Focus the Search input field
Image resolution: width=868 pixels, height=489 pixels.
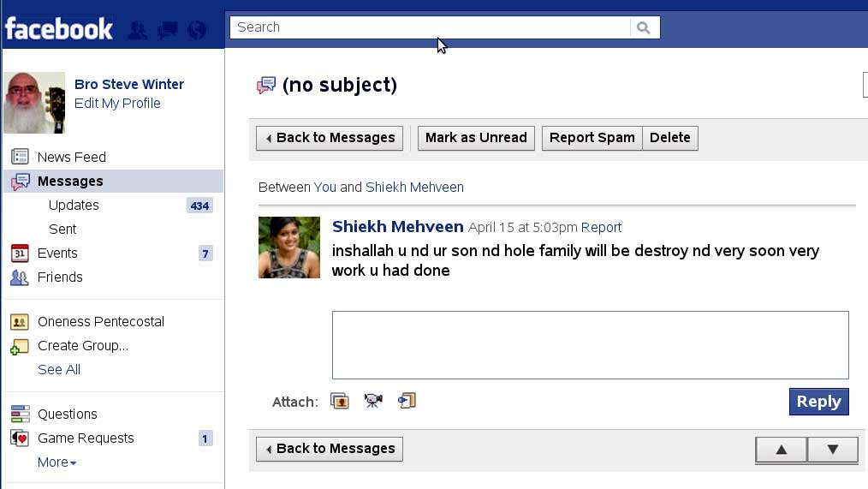coord(430,27)
